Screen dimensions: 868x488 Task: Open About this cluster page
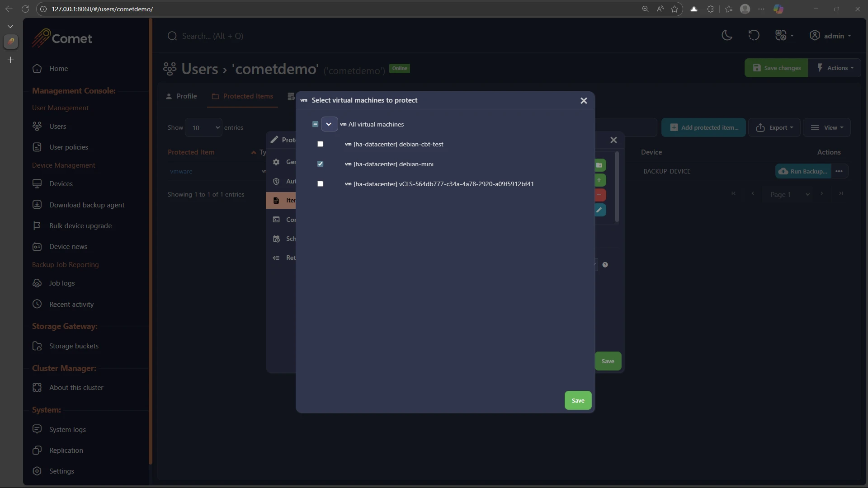pos(76,388)
